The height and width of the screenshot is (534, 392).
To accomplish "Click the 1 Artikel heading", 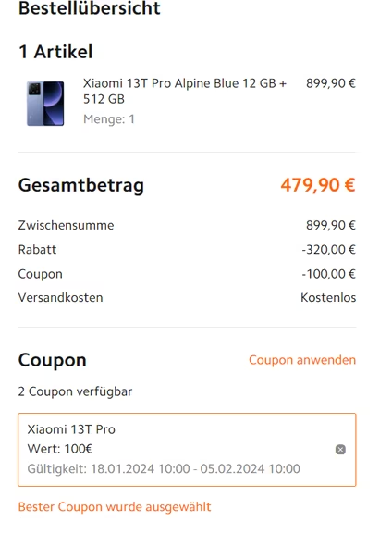I will [55, 52].
